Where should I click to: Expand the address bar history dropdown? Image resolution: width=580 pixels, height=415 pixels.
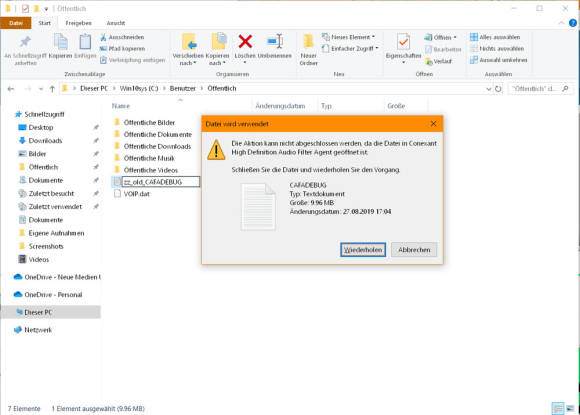(x=488, y=89)
